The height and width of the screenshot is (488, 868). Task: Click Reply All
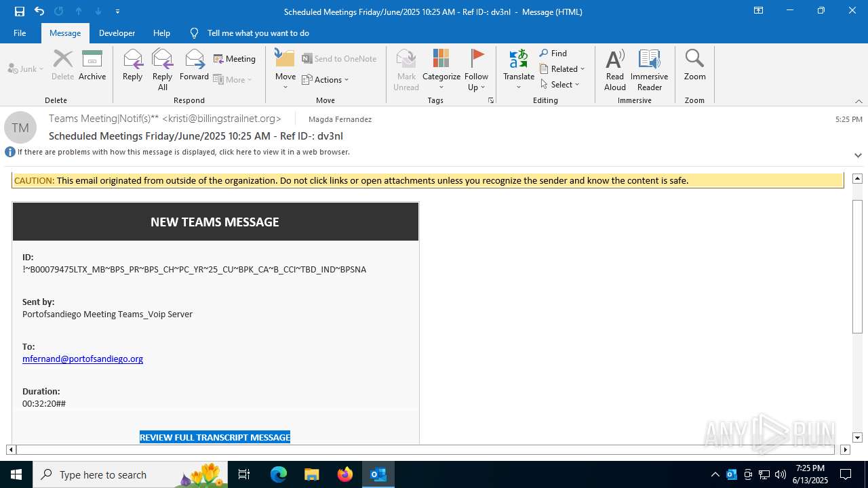[x=162, y=70]
